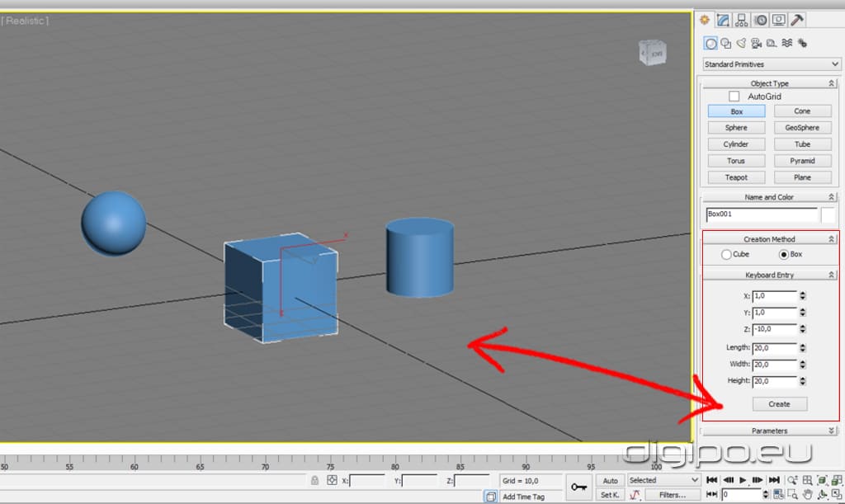Select the Space Warps category icon
This screenshot has width=845, height=504.
785,43
